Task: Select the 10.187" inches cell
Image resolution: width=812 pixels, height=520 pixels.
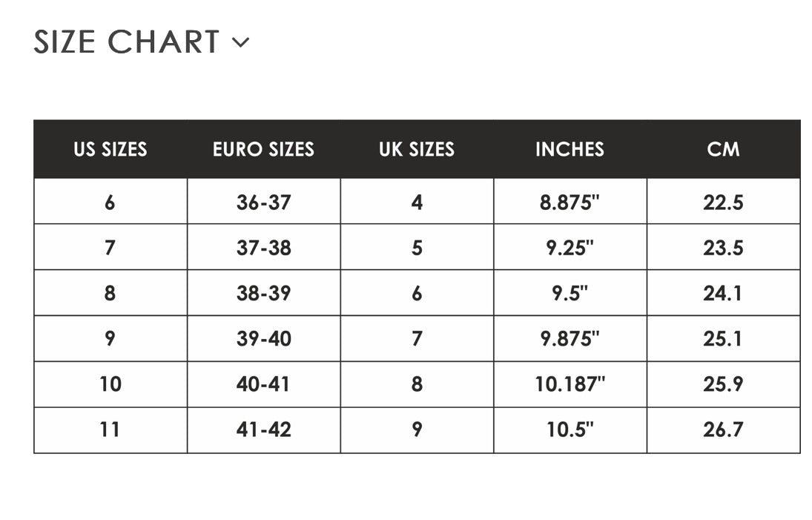Action: [570, 384]
